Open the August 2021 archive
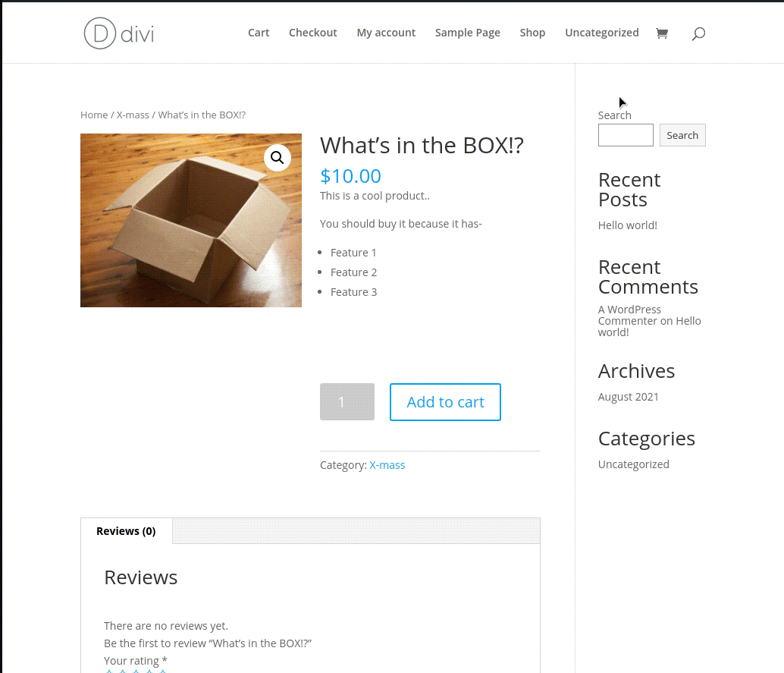Viewport: 784px width, 673px height. coord(628,396)
